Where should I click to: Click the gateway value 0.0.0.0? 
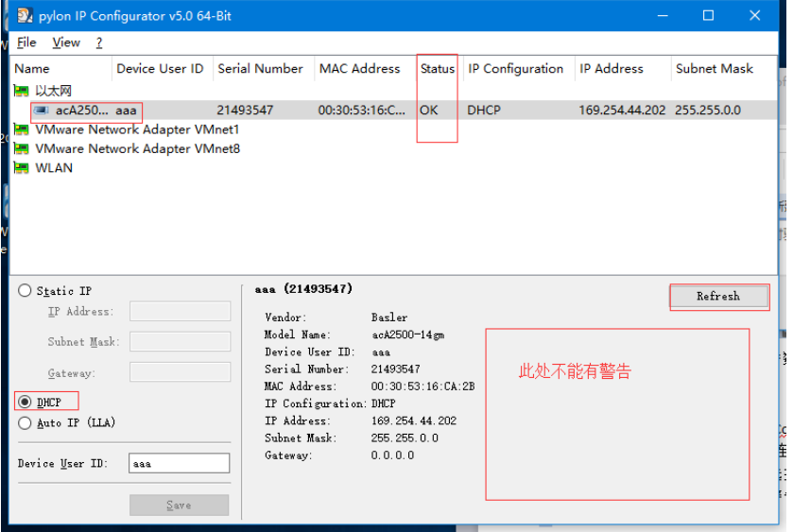pos(392,455)
